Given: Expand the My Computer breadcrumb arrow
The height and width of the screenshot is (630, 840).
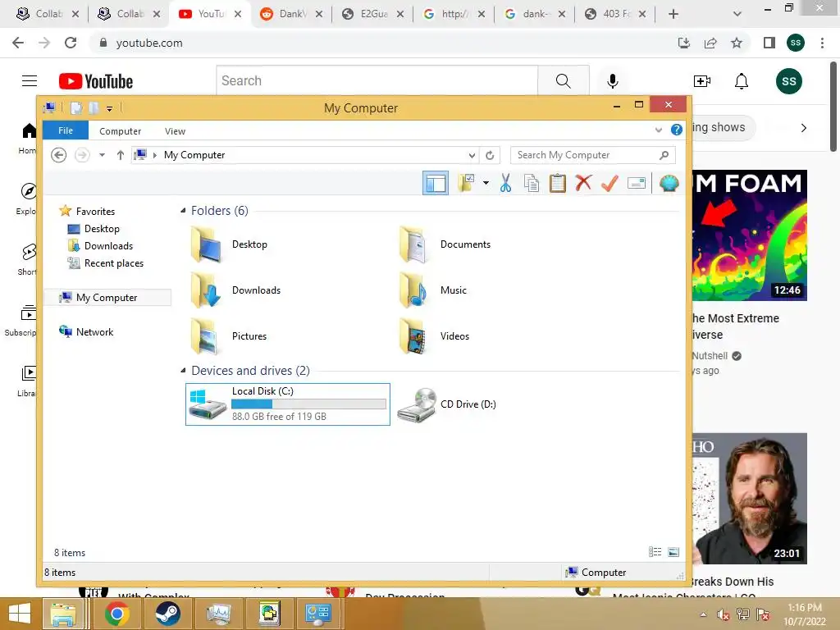Looking at the screenshot, I should pyautogui.click(x=155, y=155).
